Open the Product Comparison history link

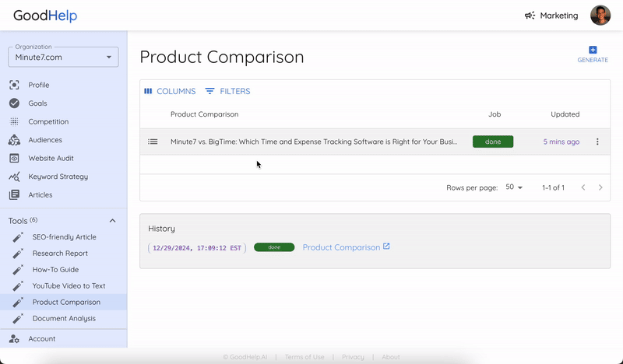point(341,247)
